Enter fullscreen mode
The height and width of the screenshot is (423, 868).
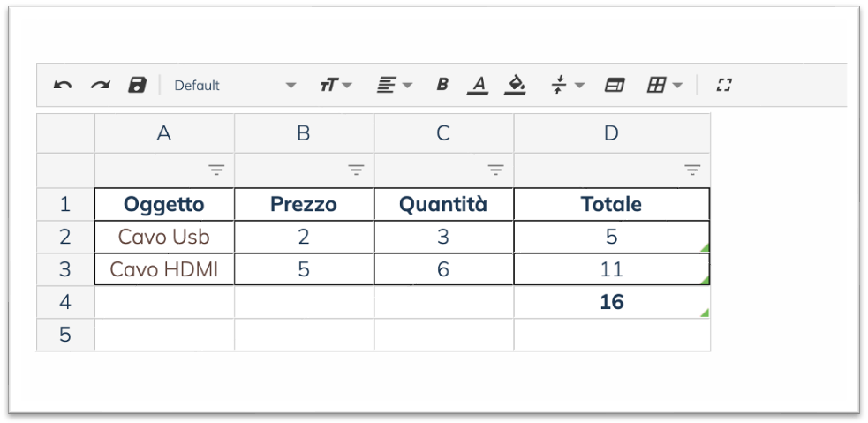click(x=725, y=86)
